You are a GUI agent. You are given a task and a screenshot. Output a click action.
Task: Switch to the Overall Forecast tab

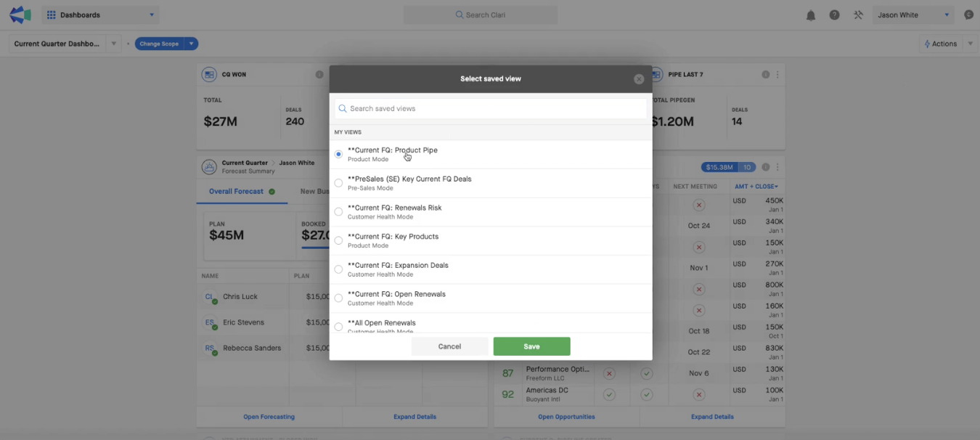click(x=242, y=192)
